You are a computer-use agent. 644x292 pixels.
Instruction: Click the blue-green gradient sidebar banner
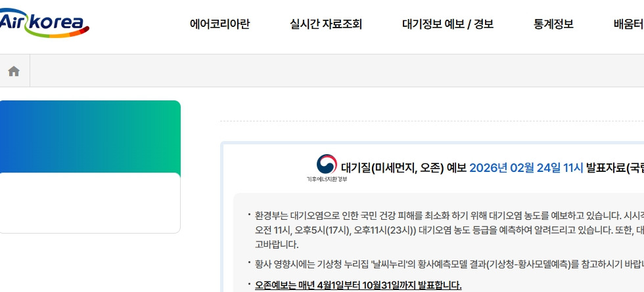[90, 137]
